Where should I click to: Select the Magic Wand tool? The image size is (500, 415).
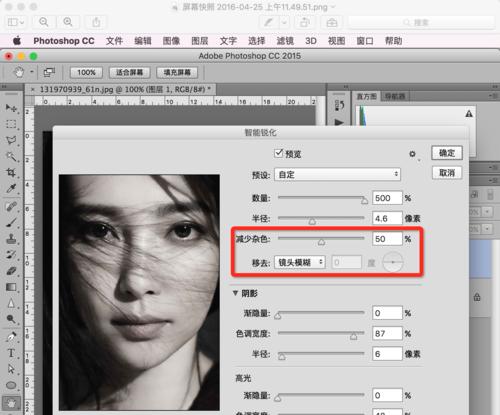(x=11, y=156)
